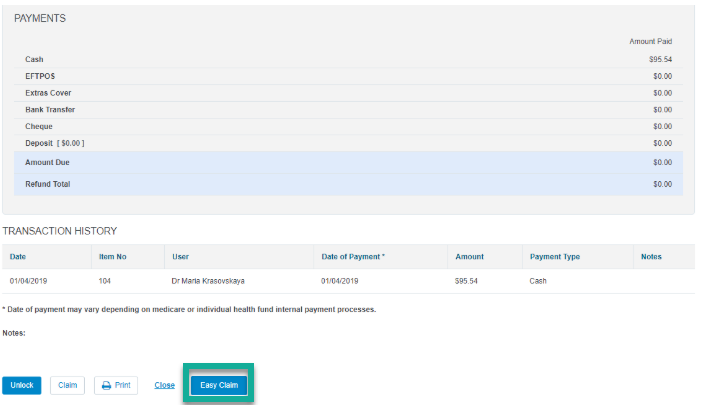
Task: Click the printer icon in Print button
Action: tap(106, 386)
